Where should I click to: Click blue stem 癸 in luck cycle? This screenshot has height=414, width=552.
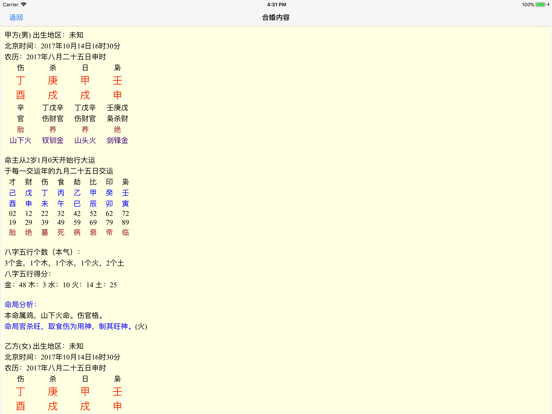[109, 193]
